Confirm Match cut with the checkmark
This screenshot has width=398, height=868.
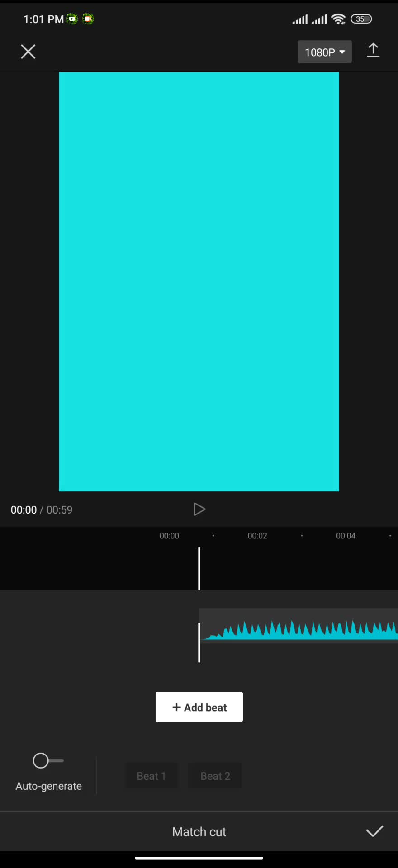pyautogui.click(x=374, y=831)
